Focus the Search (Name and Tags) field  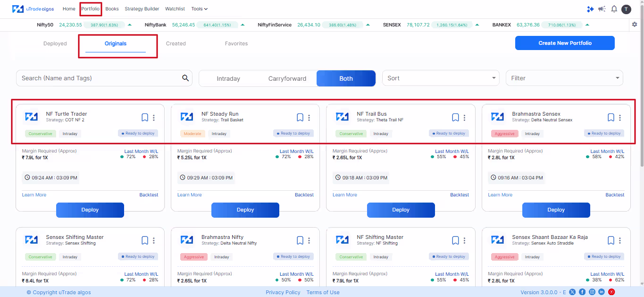[104, 78]
